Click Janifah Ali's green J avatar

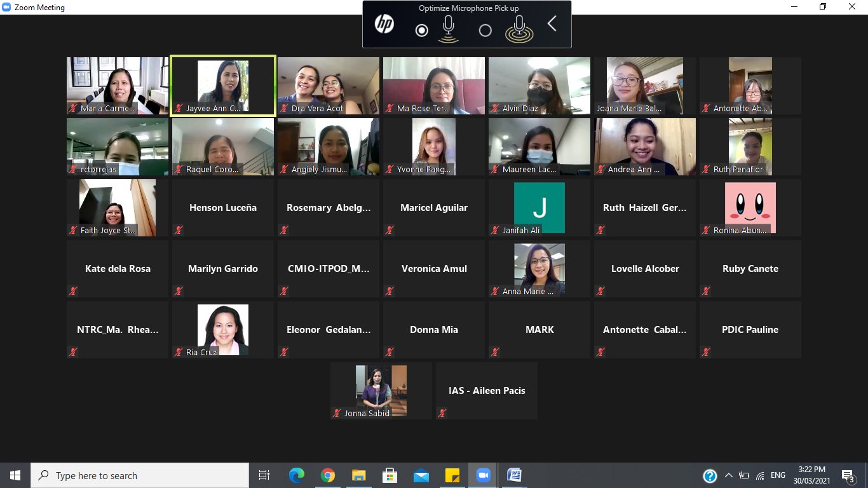[539, 208]
